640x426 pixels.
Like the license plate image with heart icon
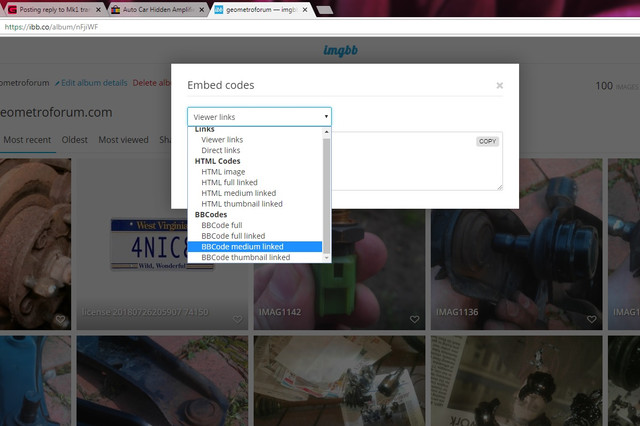238,319
